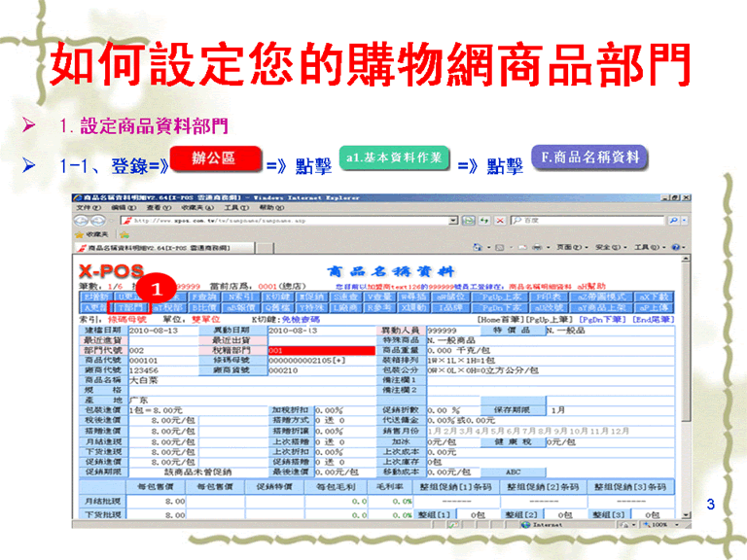Viewport: 747px width, 560px height.
Task: Click the add-to-favorites star icon
Action: tap(124, 234)
